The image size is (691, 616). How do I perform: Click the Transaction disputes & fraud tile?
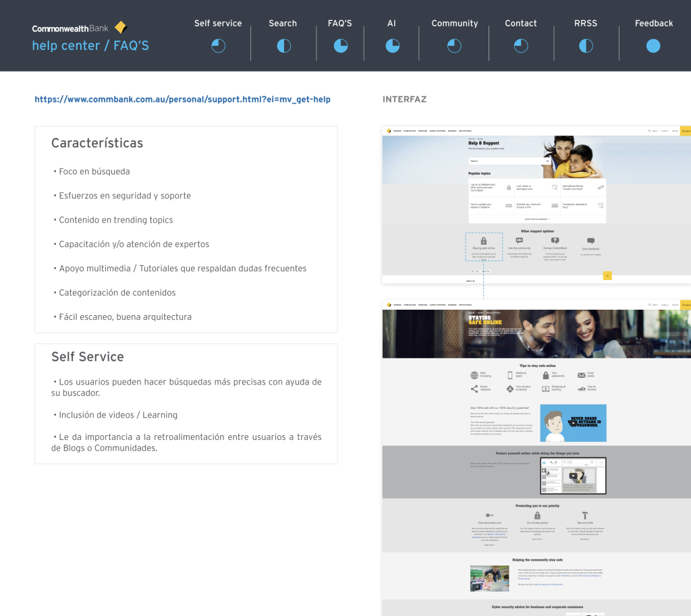point(582,205)
